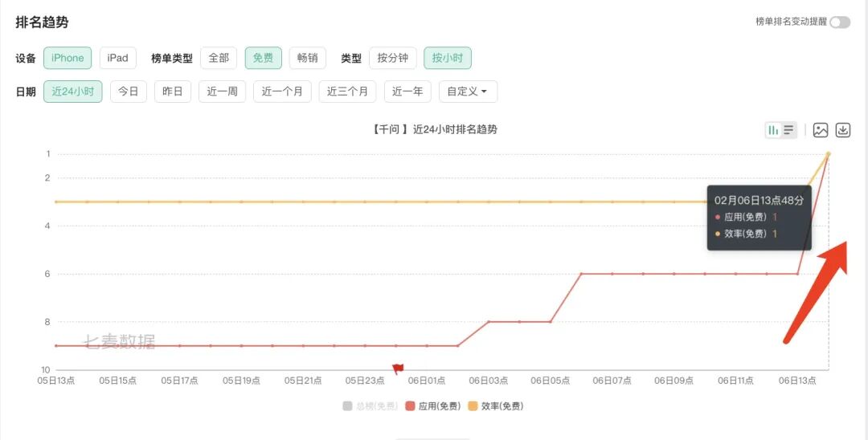This screenshot has width=868, height=440.
Task: Hide the 应用(免费) legend series
Action: pos(433,406)
